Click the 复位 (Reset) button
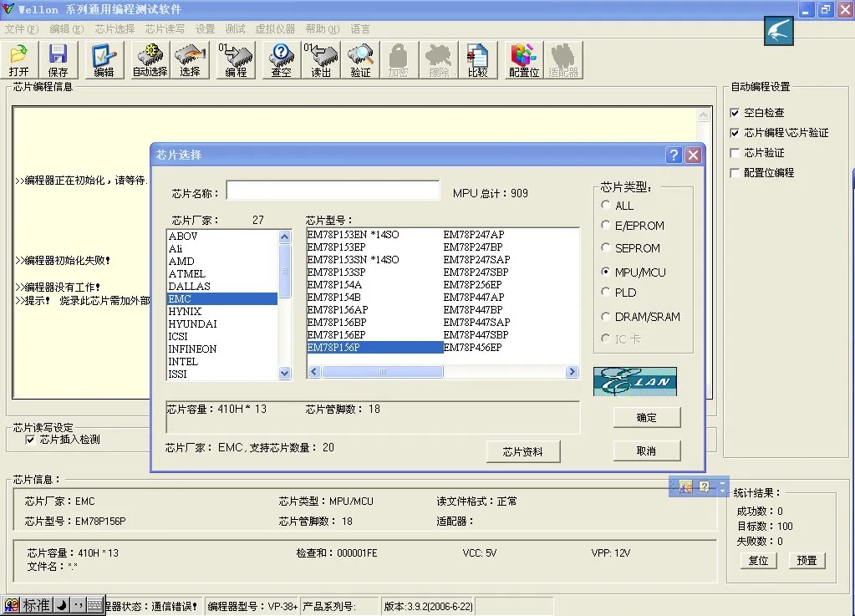The image size is (855, 616). click(759, 560)
